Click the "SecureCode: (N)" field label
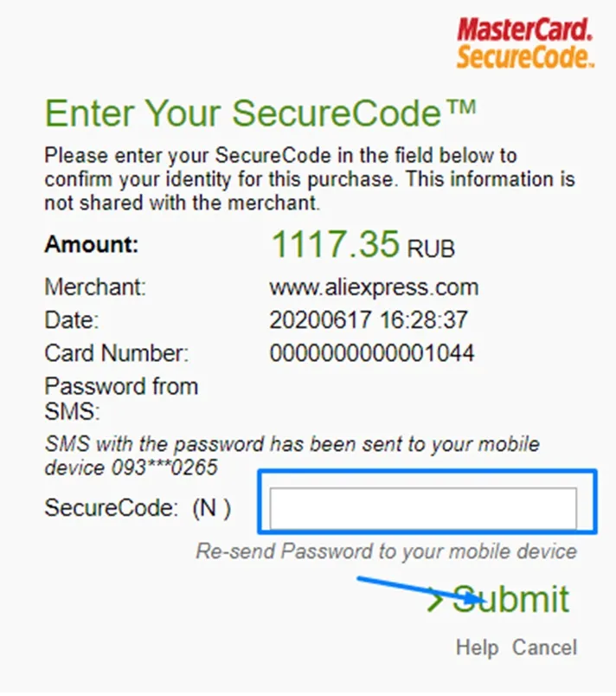This screenshot has width=616, height=696. click(138, 509)
